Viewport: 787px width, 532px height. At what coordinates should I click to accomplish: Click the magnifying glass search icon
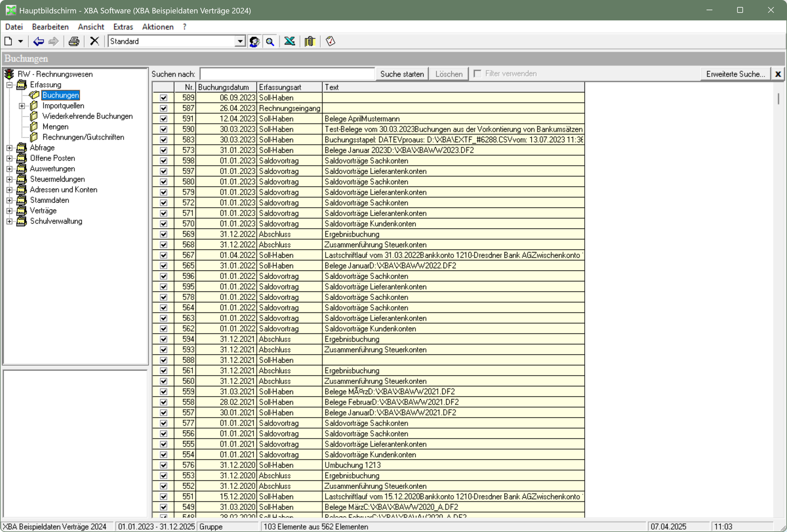tap(270, 41)
